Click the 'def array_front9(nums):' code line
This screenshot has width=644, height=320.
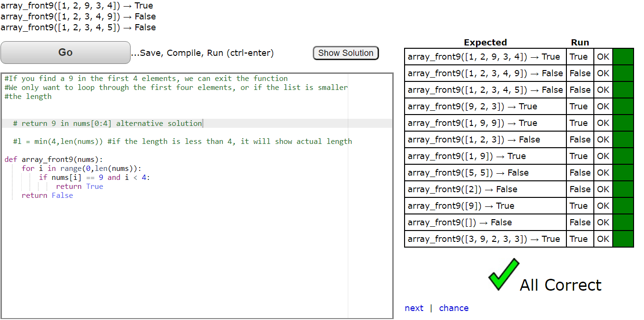[53, 160]
